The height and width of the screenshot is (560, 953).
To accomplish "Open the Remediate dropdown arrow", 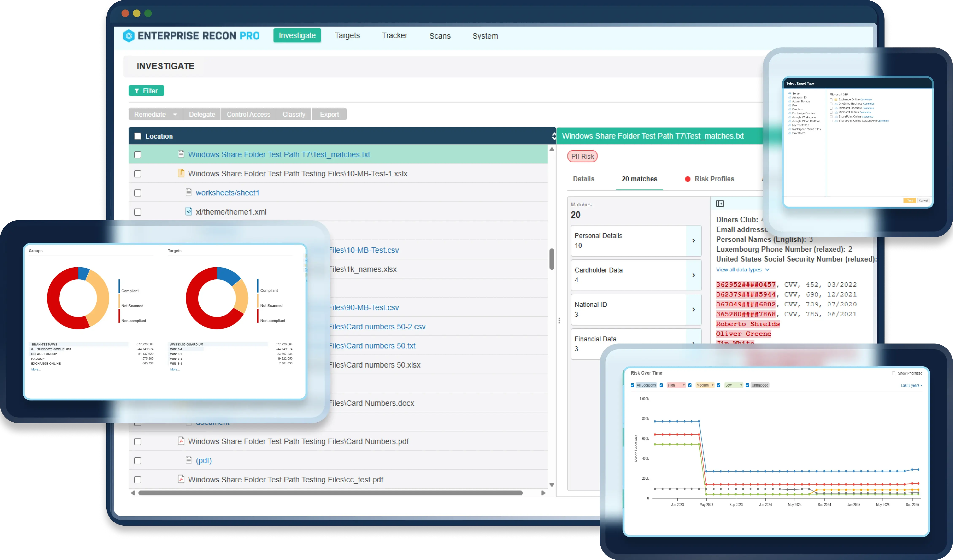I will (x=175, y=114).
